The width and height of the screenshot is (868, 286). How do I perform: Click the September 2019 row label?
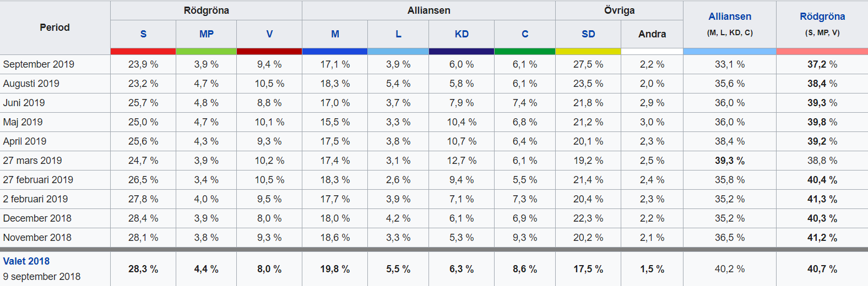point(39,64)
